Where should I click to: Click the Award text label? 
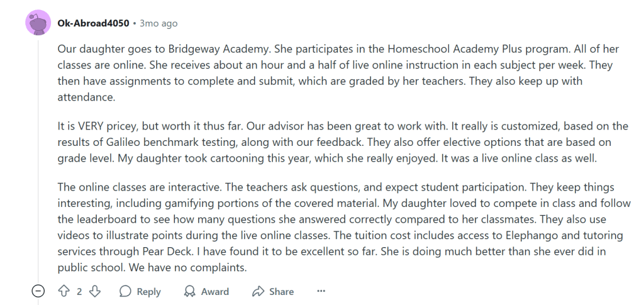pos(215,292)
